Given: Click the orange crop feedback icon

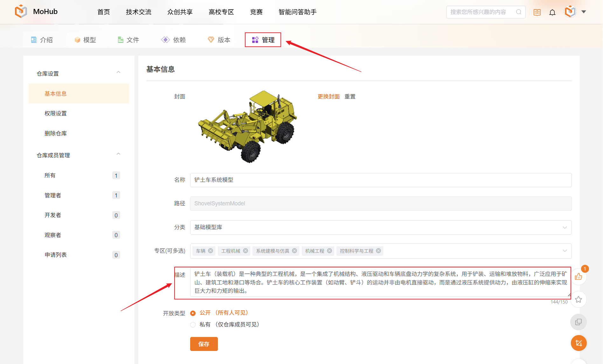Looking at the screenshot, I should 579,343.
